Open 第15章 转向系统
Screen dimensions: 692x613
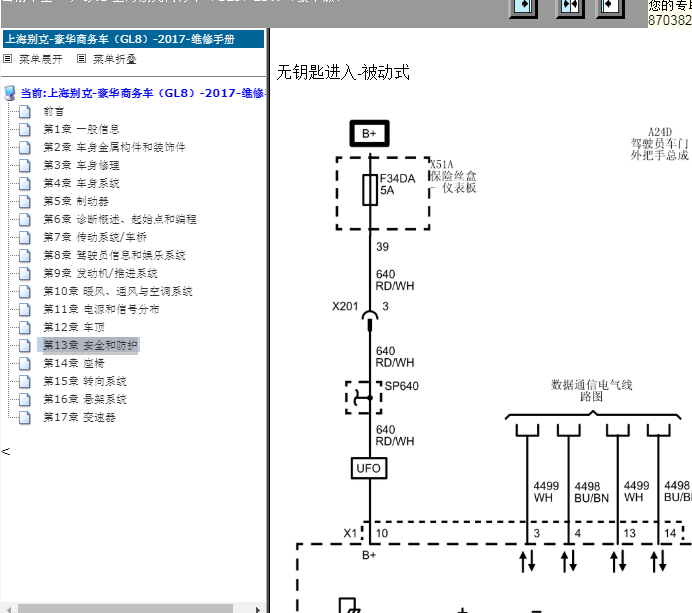pos(85,381)
